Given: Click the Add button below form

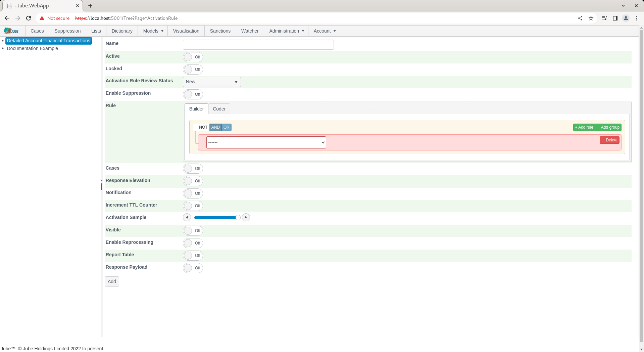Looking at the screenshot, I should pyautogui.click(x=112, y=281).
